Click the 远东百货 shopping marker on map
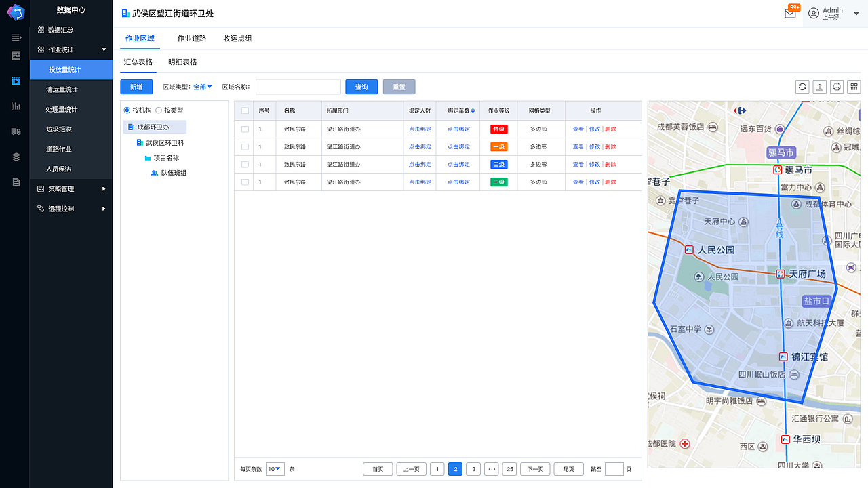868x488 pixels. tap(780, 129)
